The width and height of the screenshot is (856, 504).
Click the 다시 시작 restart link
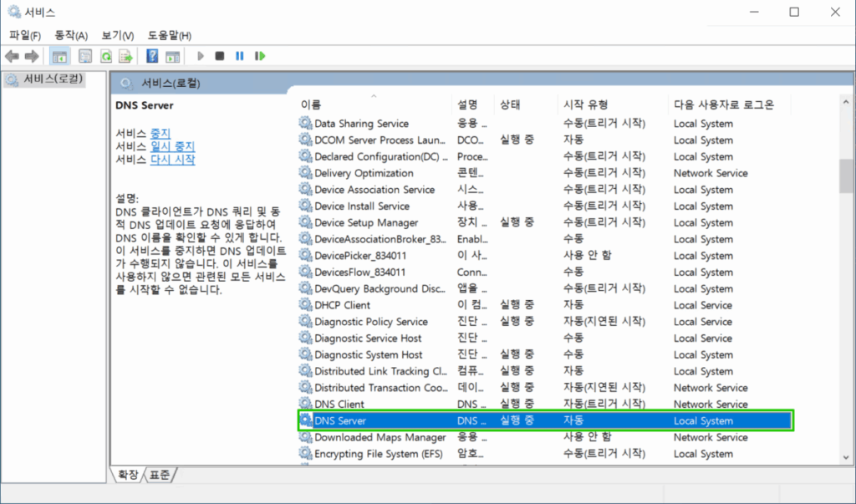click(172, 160)
